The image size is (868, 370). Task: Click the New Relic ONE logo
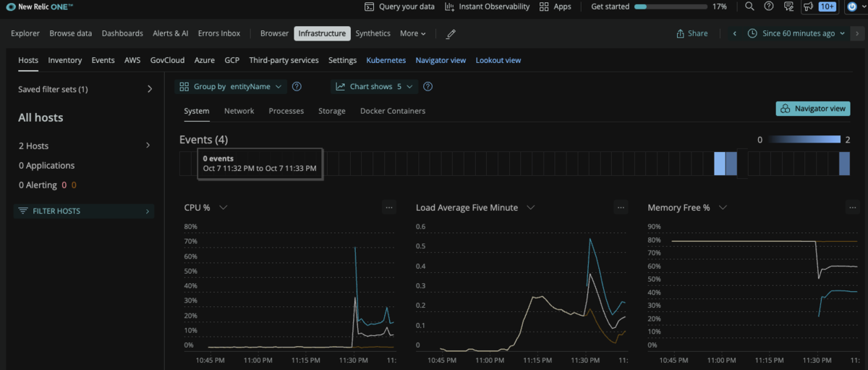point(39,7)
